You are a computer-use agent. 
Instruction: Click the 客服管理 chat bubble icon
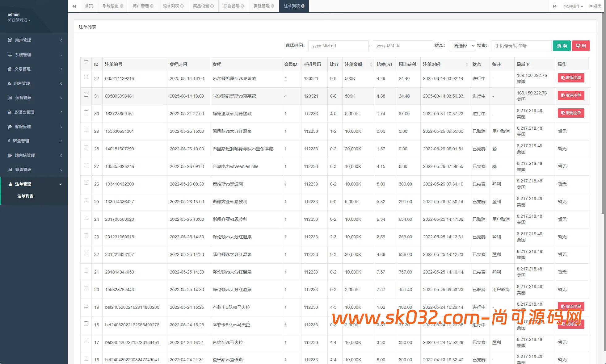tap(10, 127)
